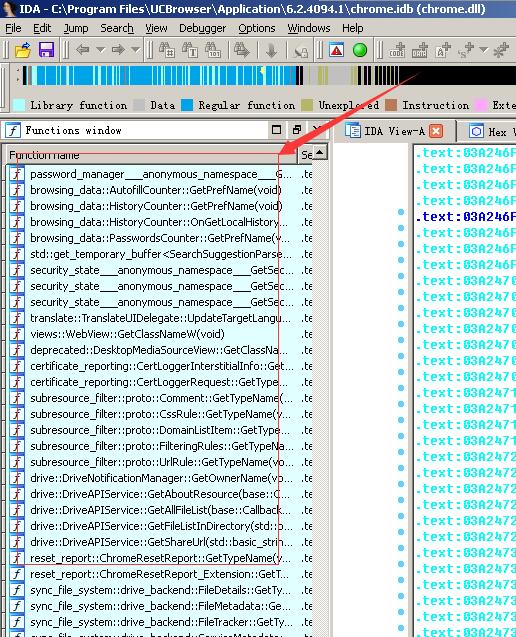Open a file with the folder icon
The image size is (516, 637).
23,50
